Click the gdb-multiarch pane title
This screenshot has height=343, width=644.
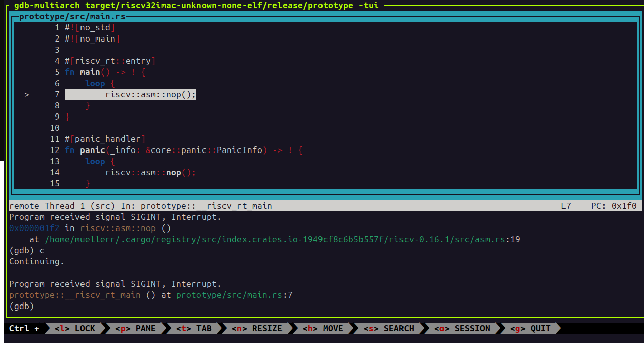tap(196, 6)
